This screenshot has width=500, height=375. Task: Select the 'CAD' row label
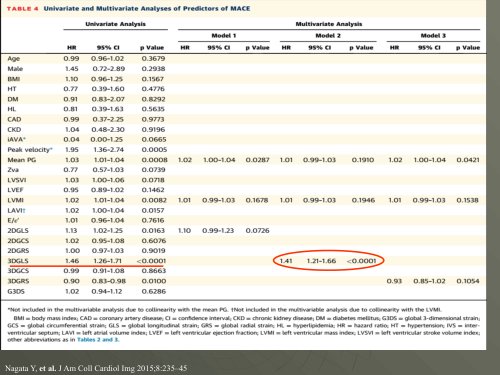point(14,119)
